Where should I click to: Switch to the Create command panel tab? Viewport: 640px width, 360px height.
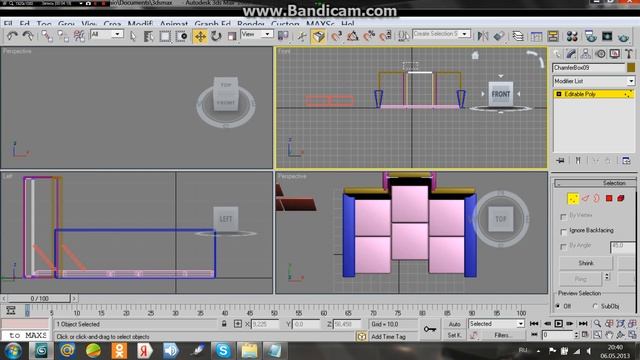click(x=557, y=54)
